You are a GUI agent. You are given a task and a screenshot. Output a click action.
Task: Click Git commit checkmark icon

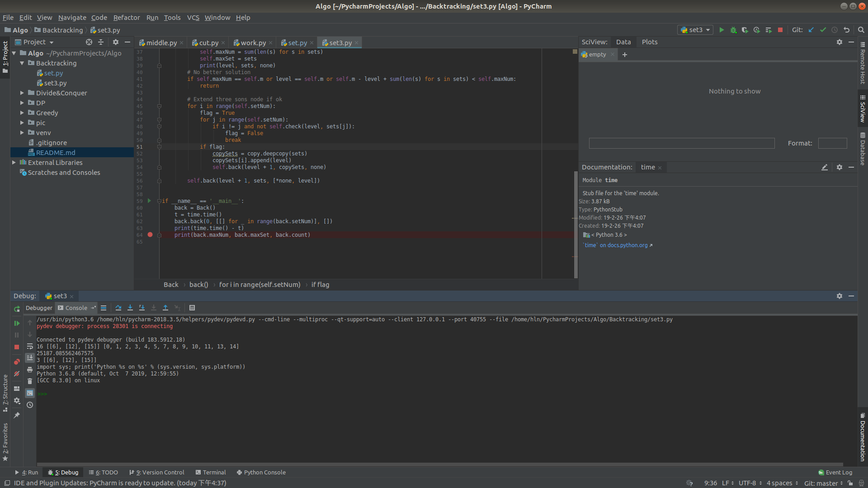click(x=823, y=30)
